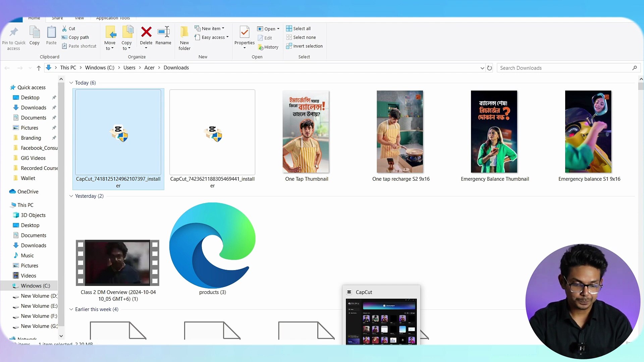Image resolution: width=644 pixels, height=362 pixels.
Task: Enable Select all items
Action: (x=299, y=28)
